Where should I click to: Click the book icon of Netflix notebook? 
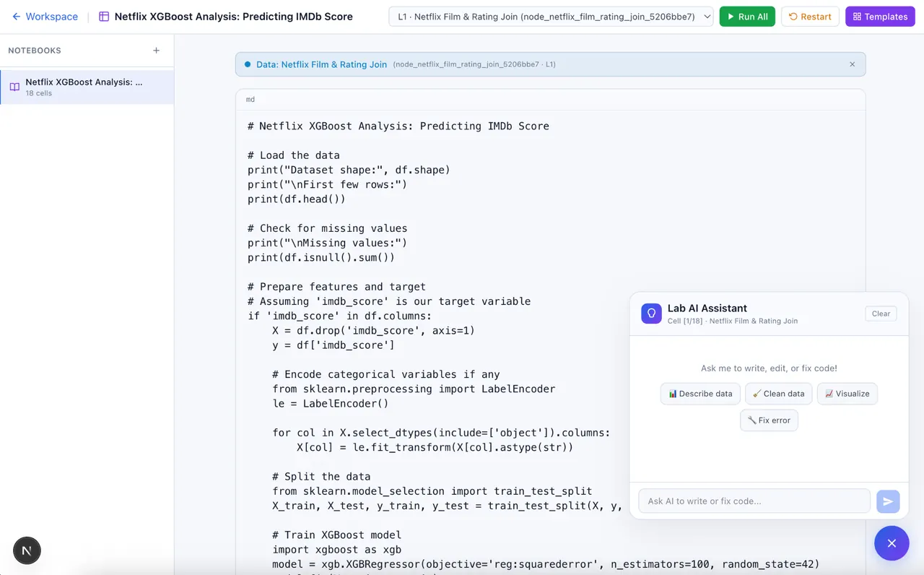pos(14,87)
